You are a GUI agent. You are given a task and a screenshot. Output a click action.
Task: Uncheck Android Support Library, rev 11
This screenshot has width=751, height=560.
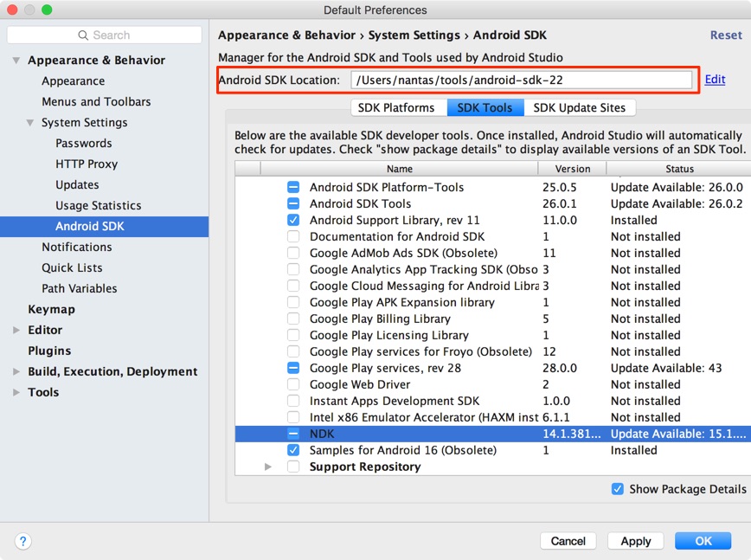(x=292, y=220)
